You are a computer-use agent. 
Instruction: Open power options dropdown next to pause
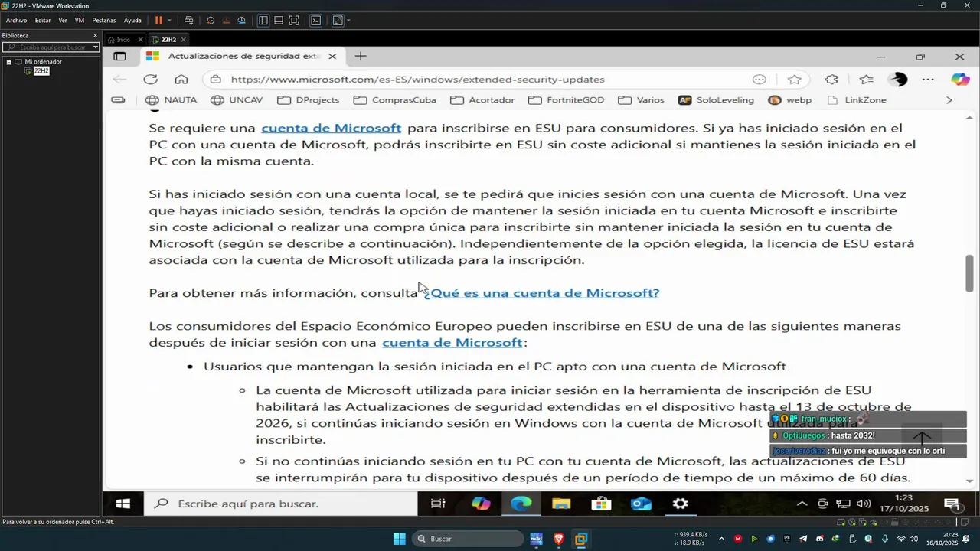(169, 21)
